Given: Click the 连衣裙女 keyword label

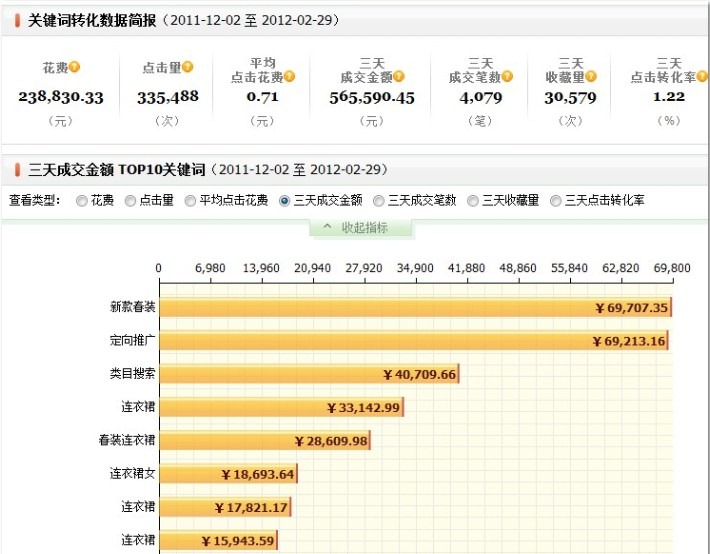Looking at the screenshot, I should tap(133, 473).
